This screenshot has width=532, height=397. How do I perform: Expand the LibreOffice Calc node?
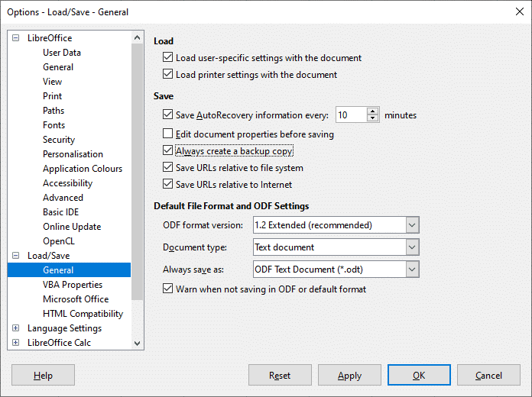pyautogui.click(x=15, y=343)
